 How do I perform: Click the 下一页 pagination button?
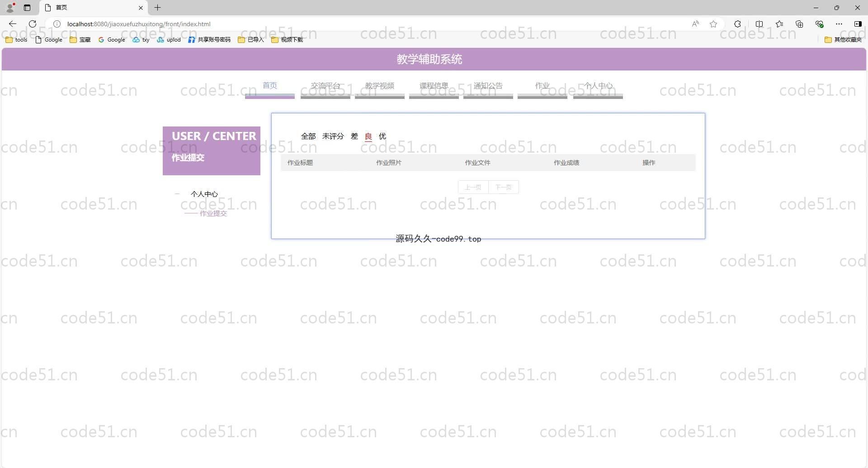tap(504, 187)
